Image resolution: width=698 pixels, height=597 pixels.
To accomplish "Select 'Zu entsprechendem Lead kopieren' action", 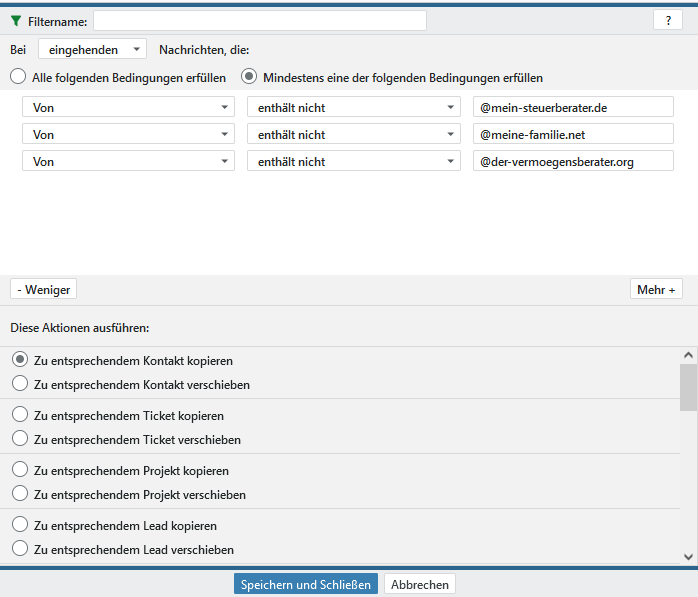I will pyautogui.click(x=19, y=525).
